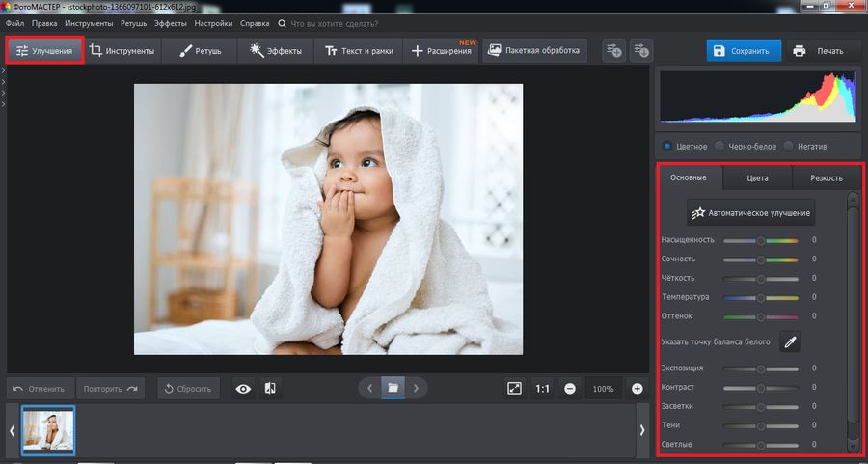Click the search field Что вы хотите сделать
This screenshot has width=868, height=464.
point(335,24)
